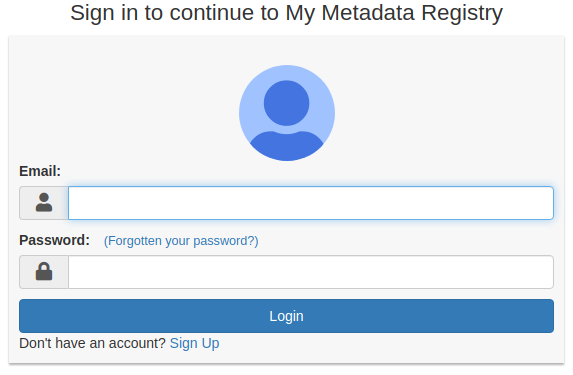Create an account via Sign Up
Image resolution: width=573 pixels, height=375 pixels.
click(194, 343)
